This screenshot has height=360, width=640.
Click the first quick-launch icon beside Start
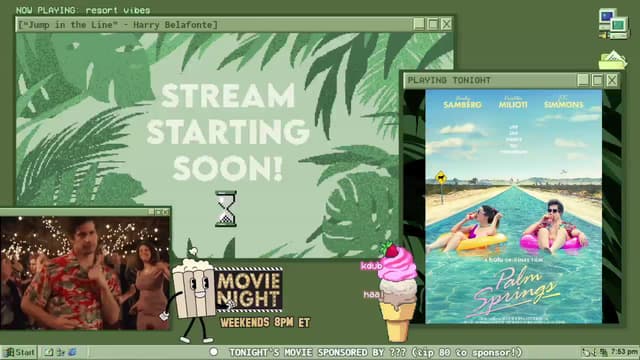pos(49,351)
